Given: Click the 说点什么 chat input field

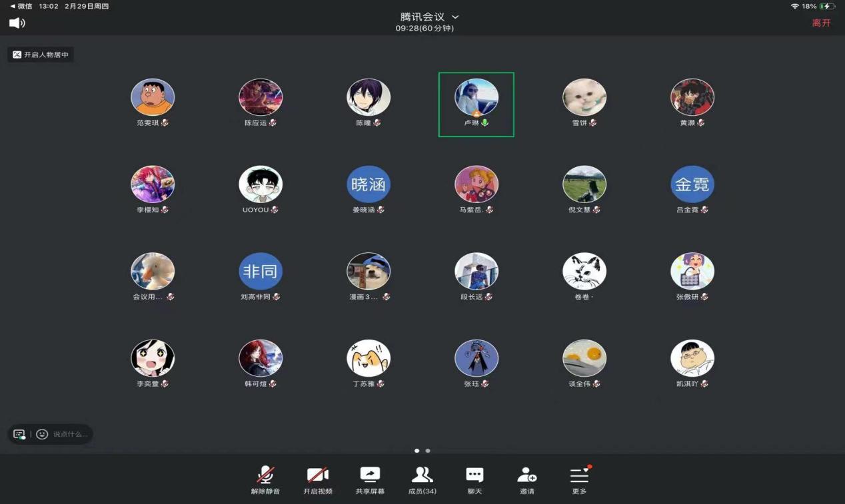Looking at the screenshot, I should coord(71,434).
